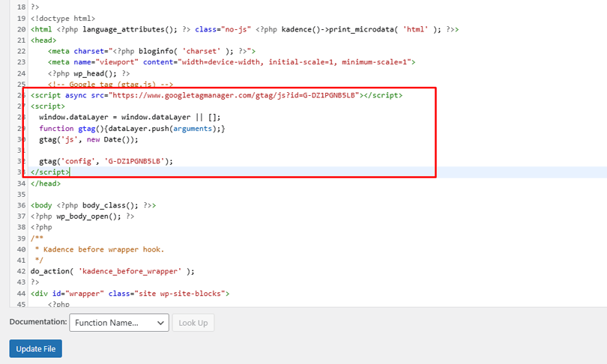Click the googletagmanager.com script URL
The width and height of the screenshot is (607, 364).
click(233, 95)
